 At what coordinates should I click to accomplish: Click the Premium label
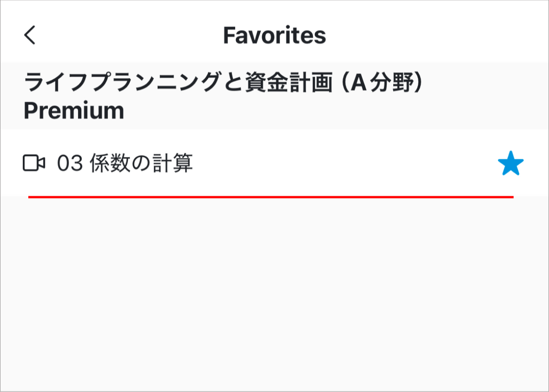74,111
